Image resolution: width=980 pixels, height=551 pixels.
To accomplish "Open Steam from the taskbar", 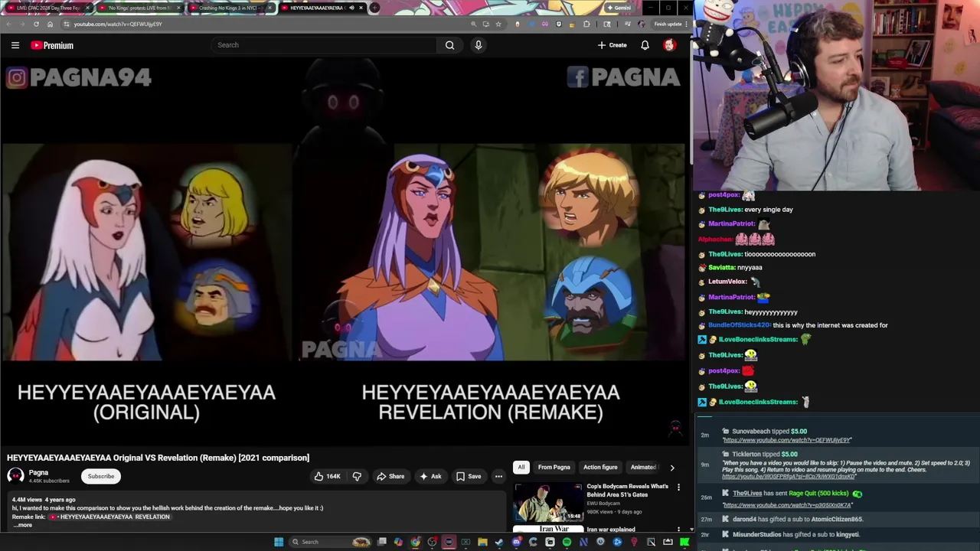I will (498, 542).
